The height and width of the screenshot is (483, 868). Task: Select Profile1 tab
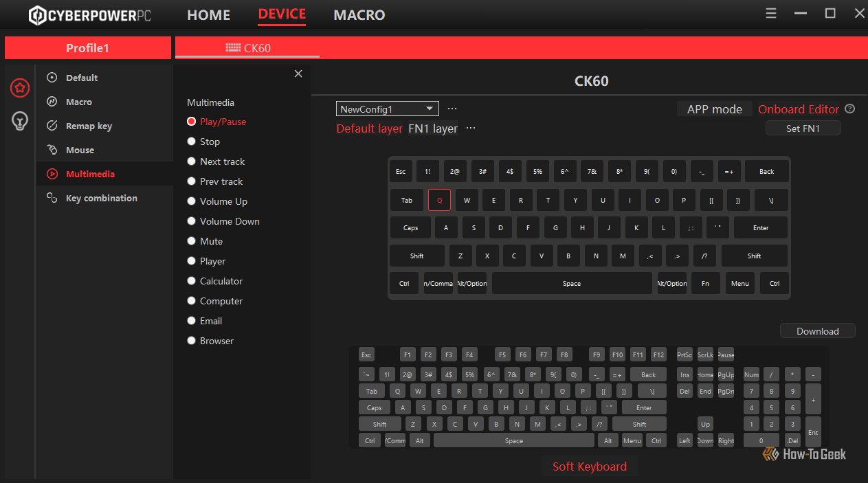(x=88, y=48)
